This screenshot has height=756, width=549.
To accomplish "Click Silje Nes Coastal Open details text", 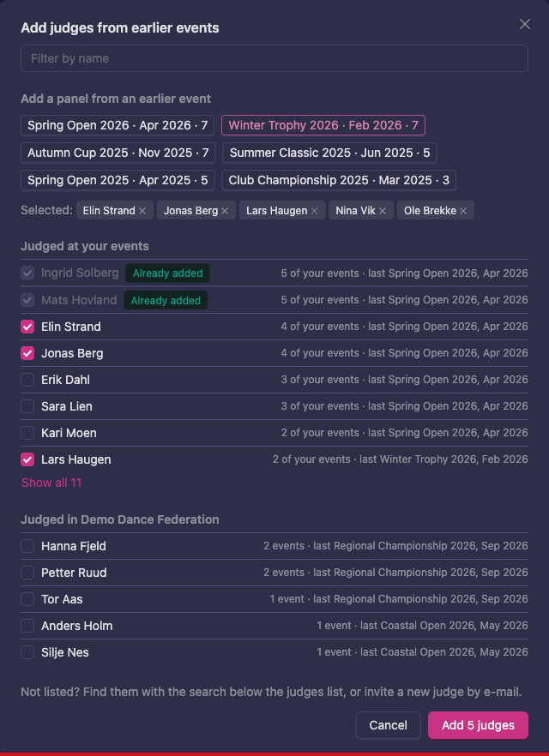I will click(x=423, y=652).
